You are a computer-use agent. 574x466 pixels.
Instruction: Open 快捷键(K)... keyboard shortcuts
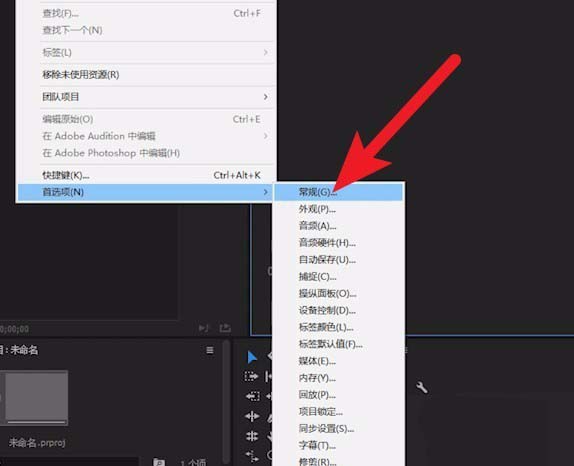pyautogui.click(x=157, y=175)
